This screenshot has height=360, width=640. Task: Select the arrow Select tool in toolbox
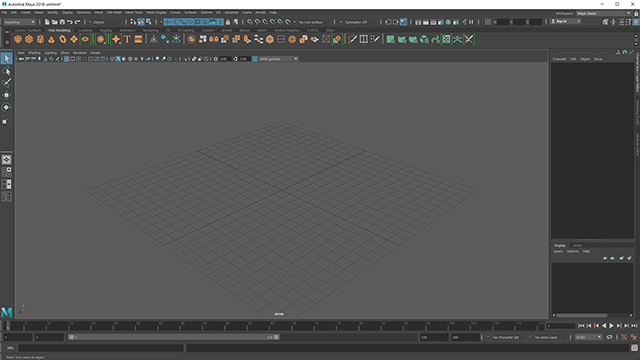pyautogui.click(x=6, y=58)
